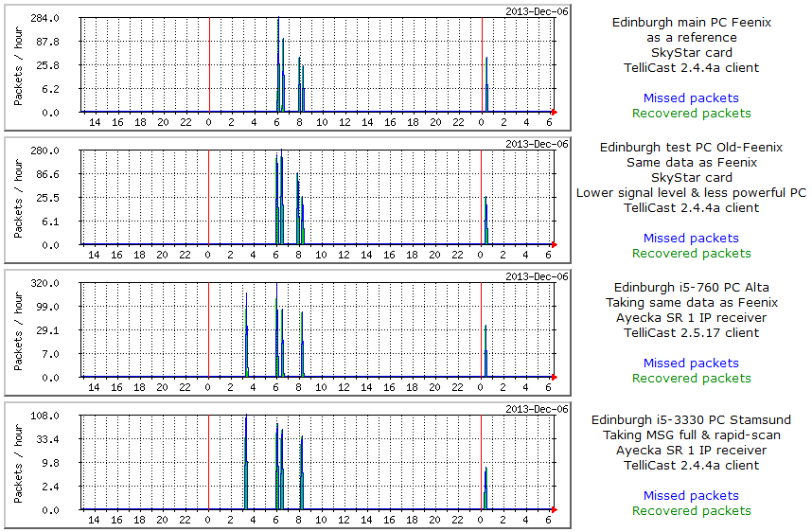Select "Lower signal level & less powerful PC"

(692, 193)
